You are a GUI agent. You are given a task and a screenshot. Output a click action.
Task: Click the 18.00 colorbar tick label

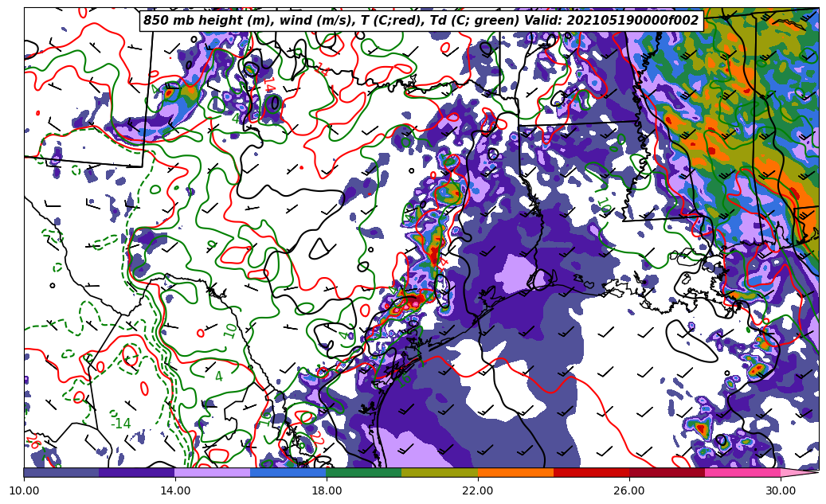pos(327,490)
